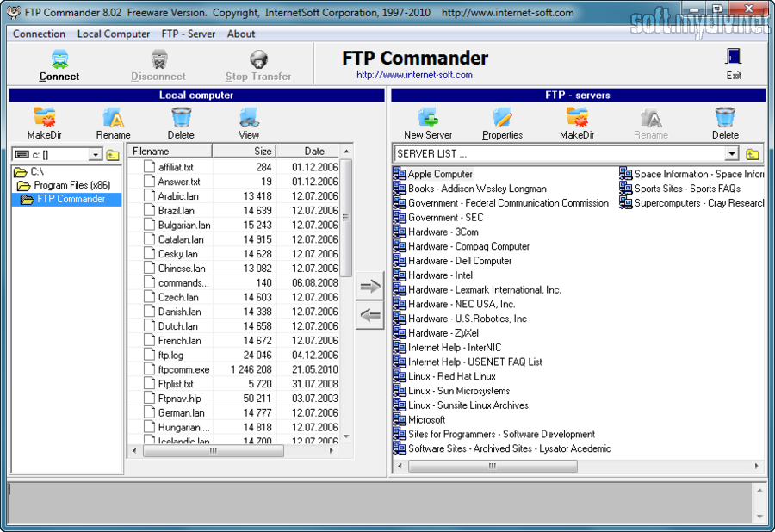
Task: Click log pane scroll up arrow
Action: (x=759, y=491)
